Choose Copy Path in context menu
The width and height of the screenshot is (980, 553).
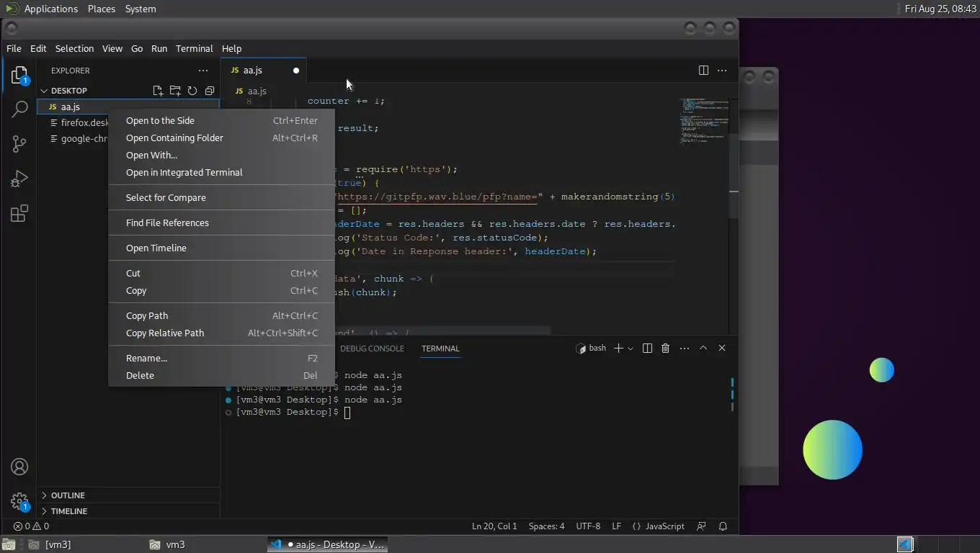click(221, 316)
